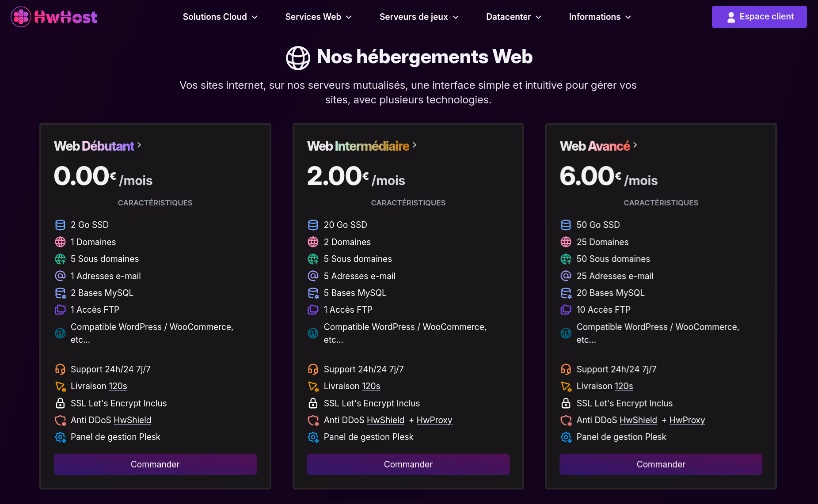Open HwShield link in Web Intermédiaire card
The width and height of the screenshot is (818, 504).
pyautogui.click(x=385, y=420)
